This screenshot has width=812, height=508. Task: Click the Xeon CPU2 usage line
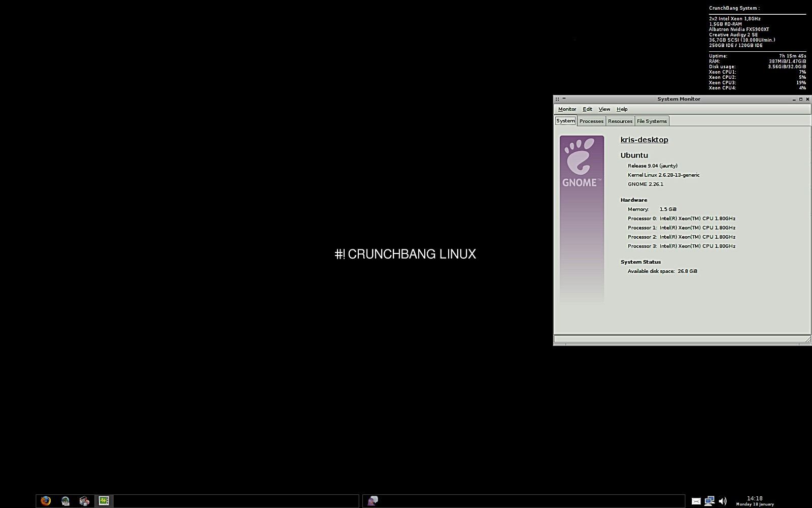(757, 77)
